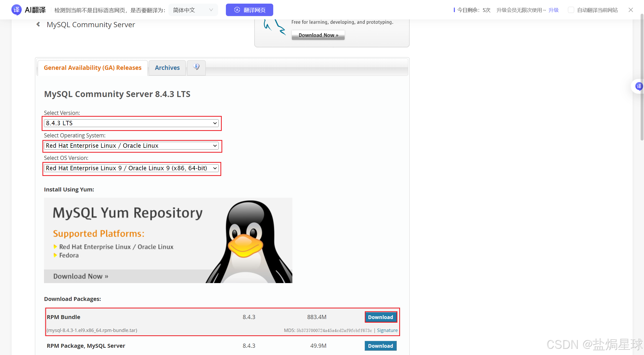Image resolution: width=644 pixels, height=355 pixels.
Task: Close the translation bar
Action: pyautogui.click(x=631, y=10)
